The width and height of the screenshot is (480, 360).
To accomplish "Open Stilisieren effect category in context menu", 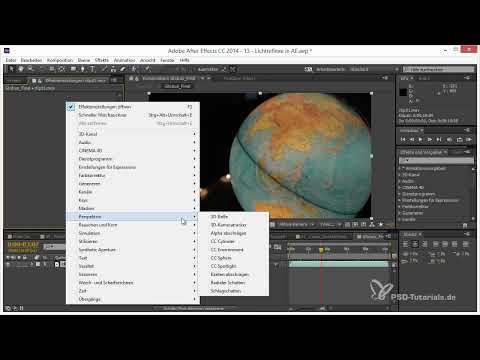I will click(x=132, y=241).
